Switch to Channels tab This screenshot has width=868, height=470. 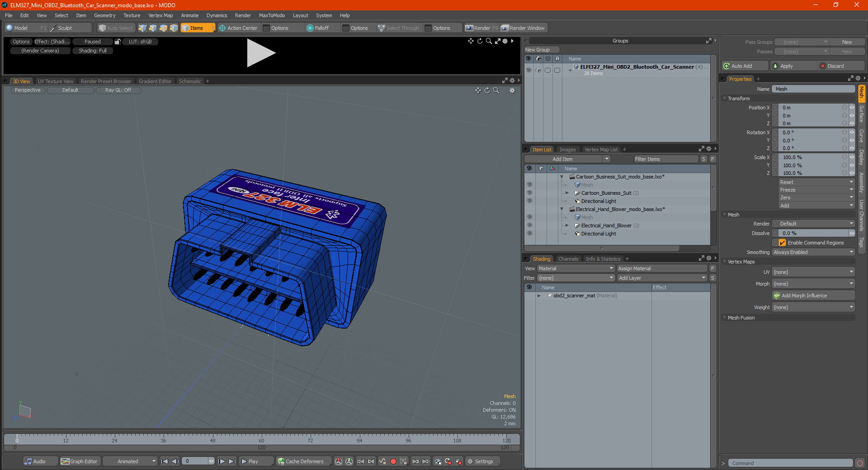tap(568, 259)
